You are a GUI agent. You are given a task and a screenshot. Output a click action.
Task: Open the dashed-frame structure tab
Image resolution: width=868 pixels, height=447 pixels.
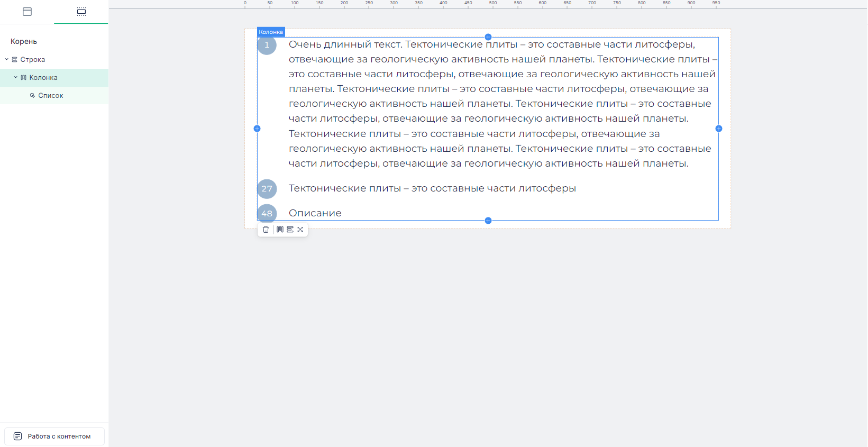point(81,12)
